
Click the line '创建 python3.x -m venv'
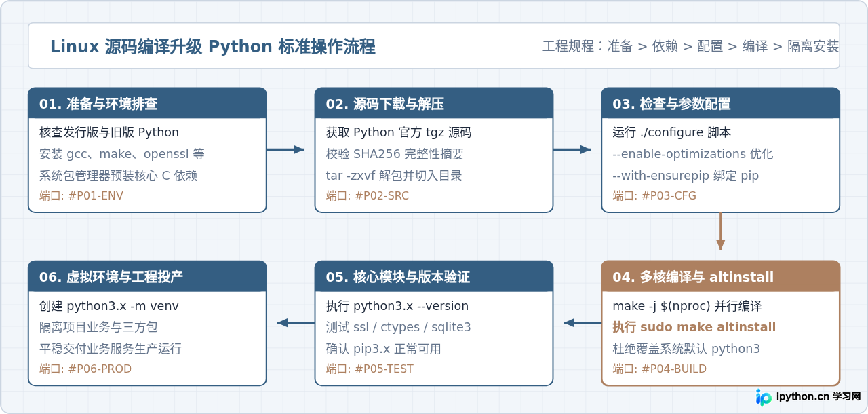(x=109, y=305)
